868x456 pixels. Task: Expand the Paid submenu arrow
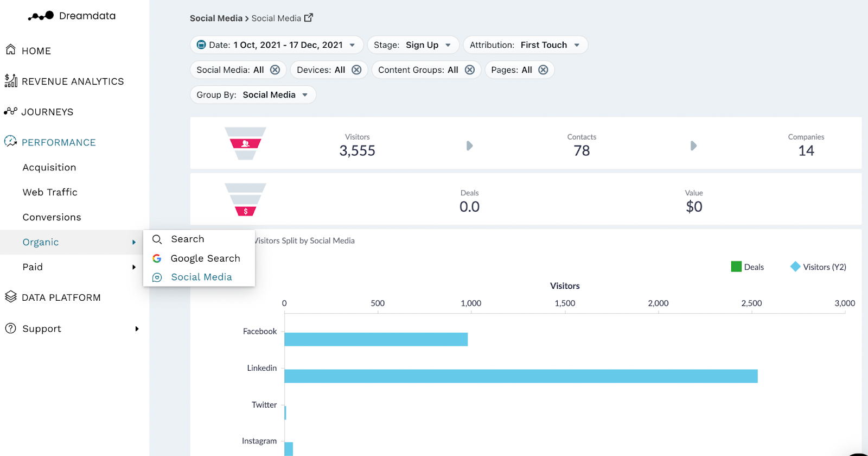(134, 267)
